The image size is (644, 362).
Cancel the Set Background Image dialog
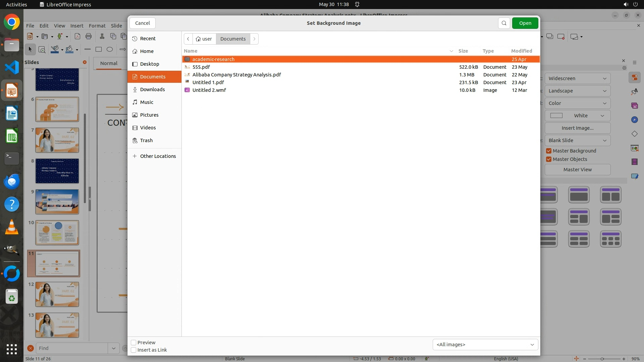(143, 23)
